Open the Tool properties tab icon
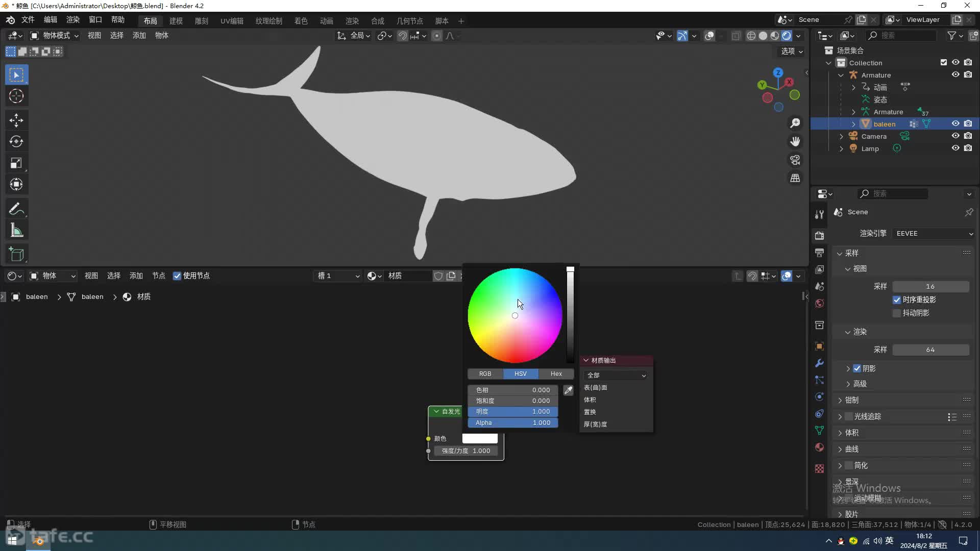 click(819, 214)
